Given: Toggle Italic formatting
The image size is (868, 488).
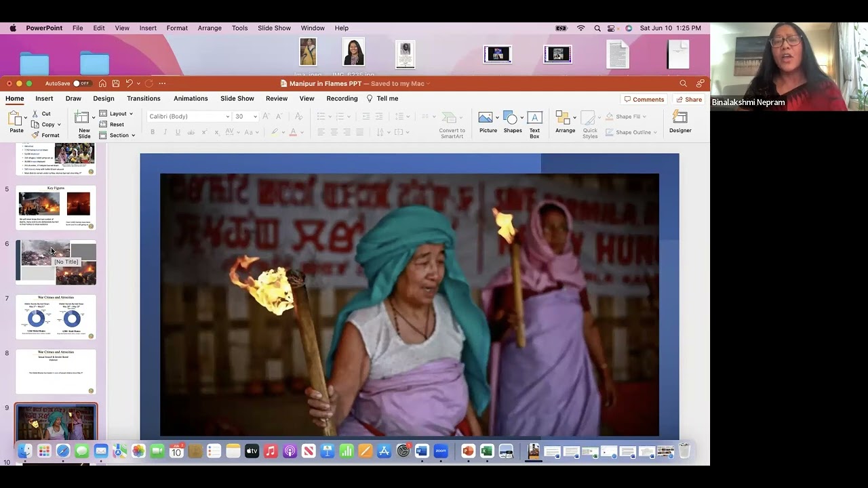Looking at the screenshot, I should tap(165, 132).
